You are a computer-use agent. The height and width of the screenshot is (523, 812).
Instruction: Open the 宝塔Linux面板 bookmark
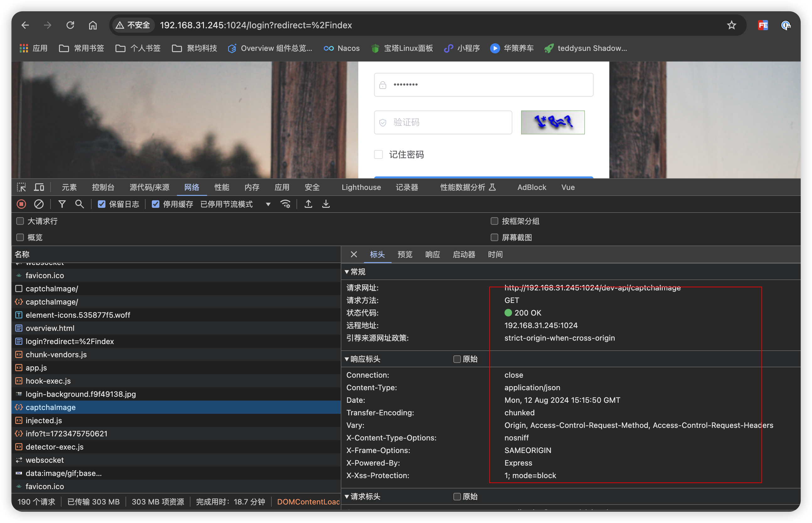tap(402, 48)
